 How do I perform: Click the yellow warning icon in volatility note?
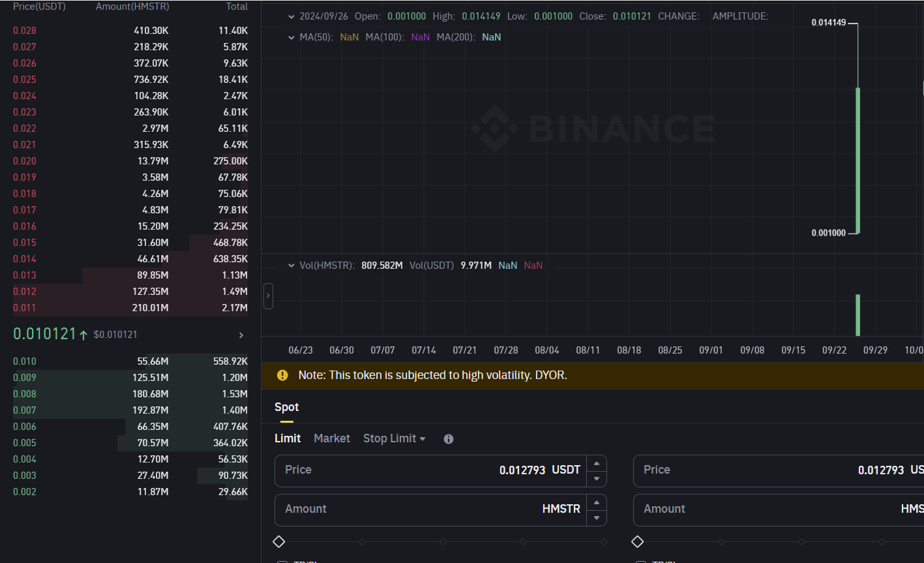pyautogui.click(x=282, y=375)
